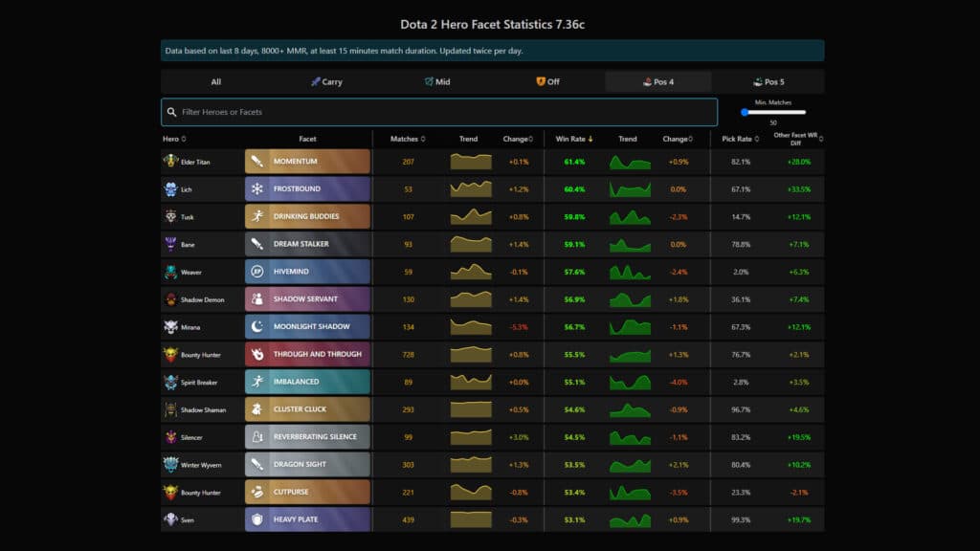The image size is (980, 551).
Task: Open the Off lane tab
Action: click(x=547, y=82)
